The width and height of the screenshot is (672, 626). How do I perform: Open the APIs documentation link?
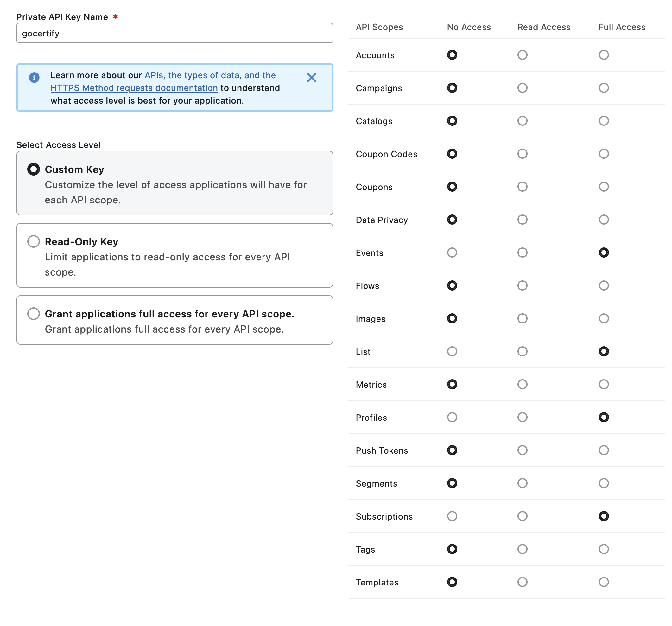pyautogui.click(x=210, y=75)
